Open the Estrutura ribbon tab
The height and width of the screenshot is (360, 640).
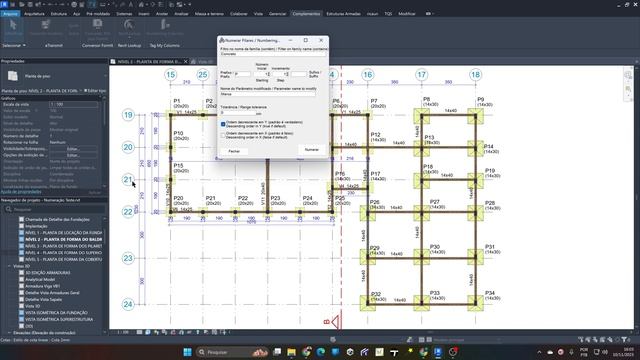(x=59, y=13)
